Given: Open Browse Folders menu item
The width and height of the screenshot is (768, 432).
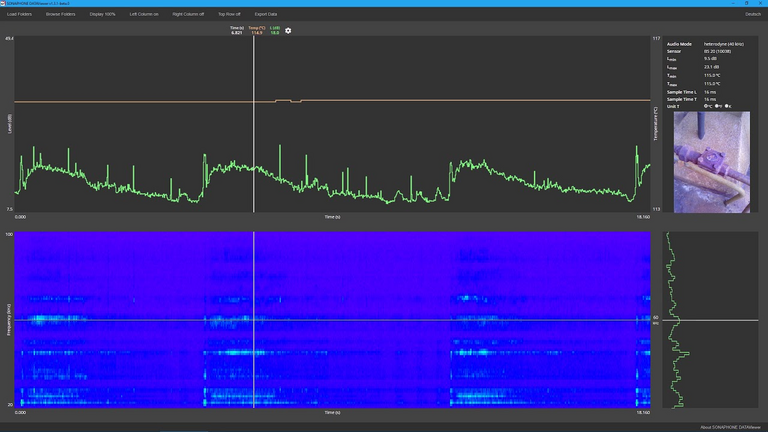Looking at the screenshot, I should coord(60,14).
